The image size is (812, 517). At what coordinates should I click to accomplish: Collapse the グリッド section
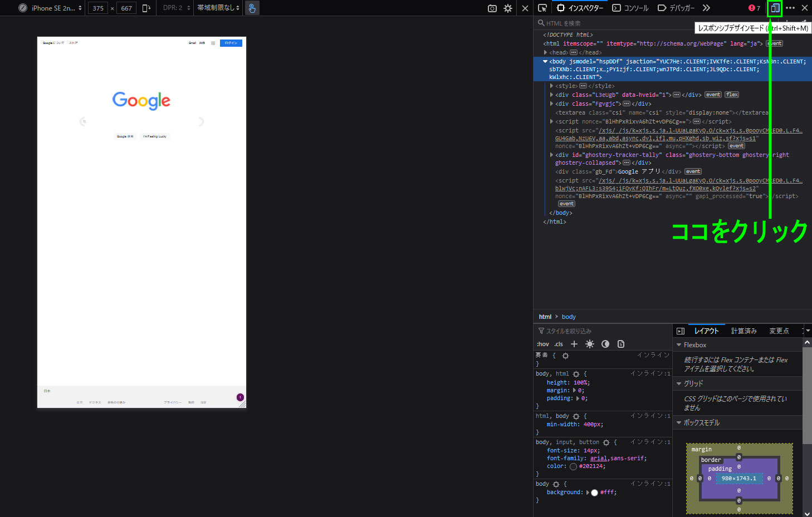[x=679, y=383]
